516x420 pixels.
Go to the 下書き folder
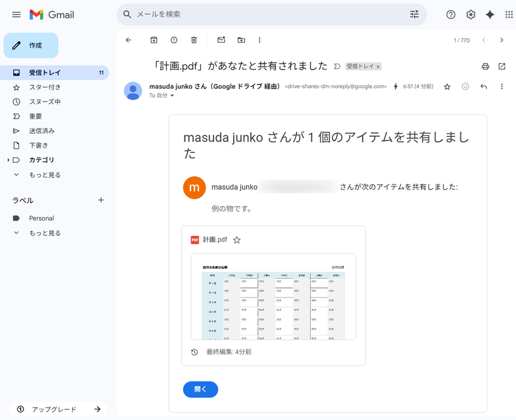pyautogui.click(x=38, y=145)
